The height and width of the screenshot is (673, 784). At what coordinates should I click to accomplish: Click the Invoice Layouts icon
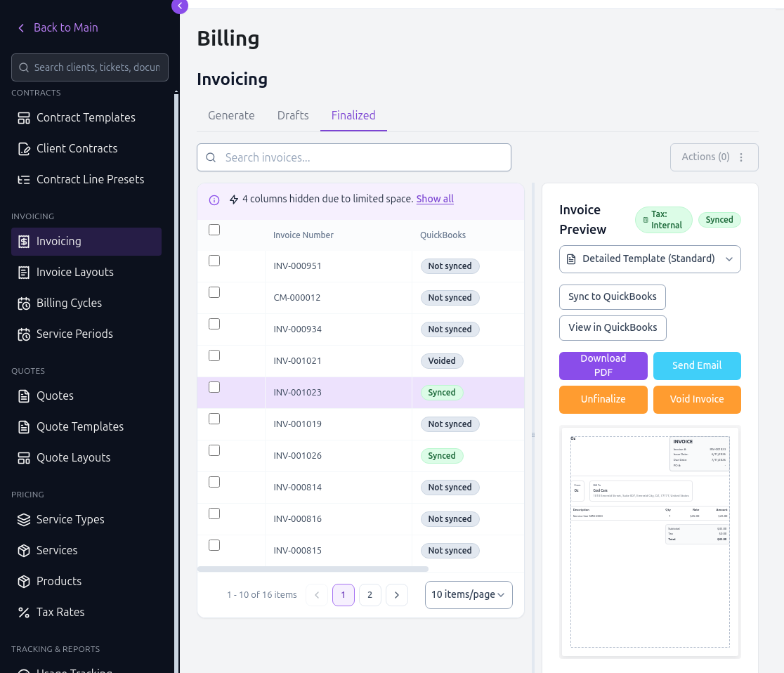[23, 273]
